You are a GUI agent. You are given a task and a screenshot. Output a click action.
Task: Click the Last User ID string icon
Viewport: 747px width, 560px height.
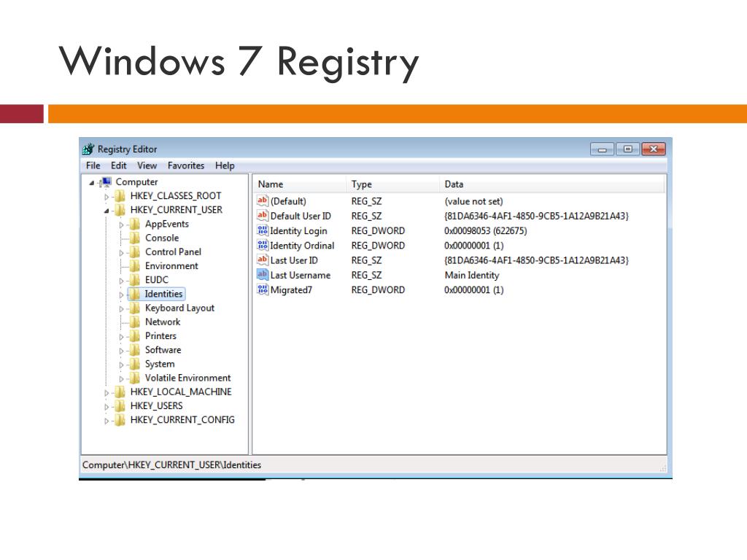click(x=263, y=260)
